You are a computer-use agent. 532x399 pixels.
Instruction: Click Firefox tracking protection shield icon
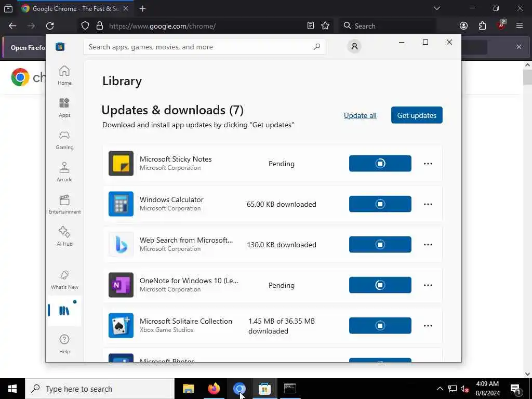[x=85, y=26]
